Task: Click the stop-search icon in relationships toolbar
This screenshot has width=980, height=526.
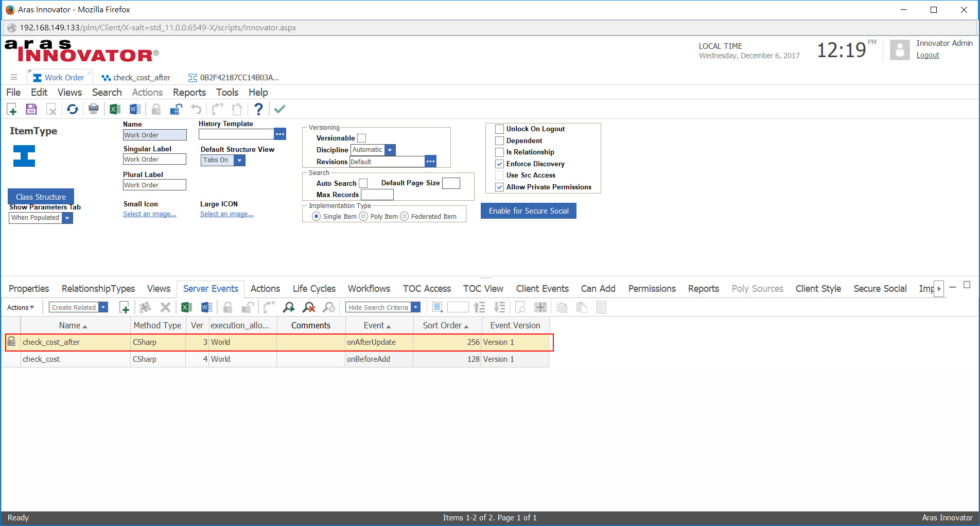Action: (329, 307)
